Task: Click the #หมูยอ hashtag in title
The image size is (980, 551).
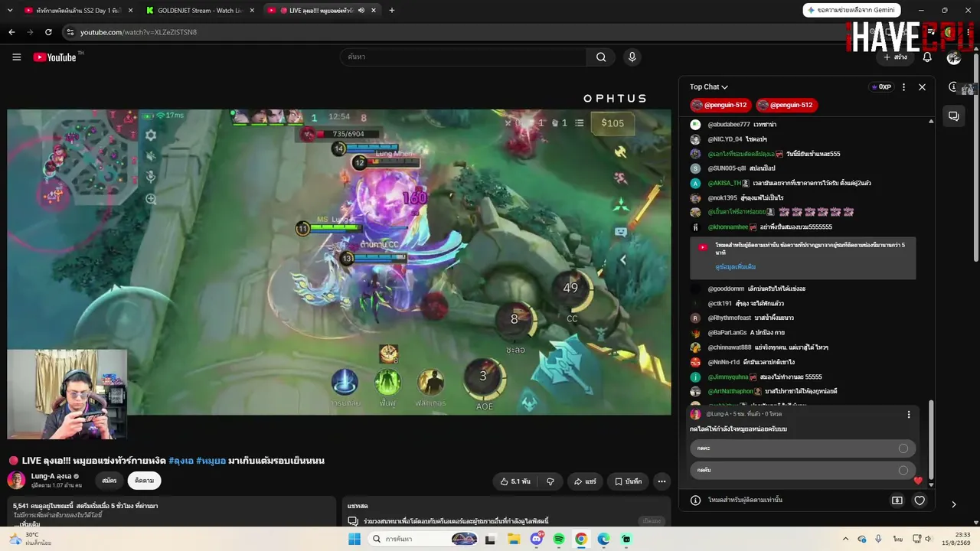Action: [x=211, y=461]
